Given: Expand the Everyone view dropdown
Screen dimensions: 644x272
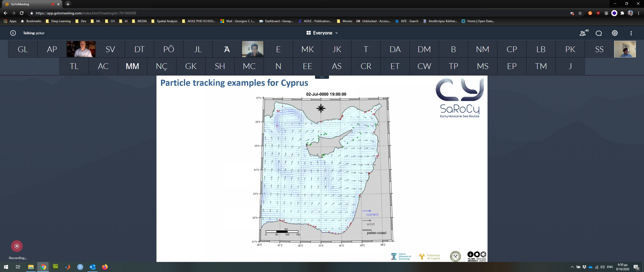Looking at the screenshot, I should 322,33.
